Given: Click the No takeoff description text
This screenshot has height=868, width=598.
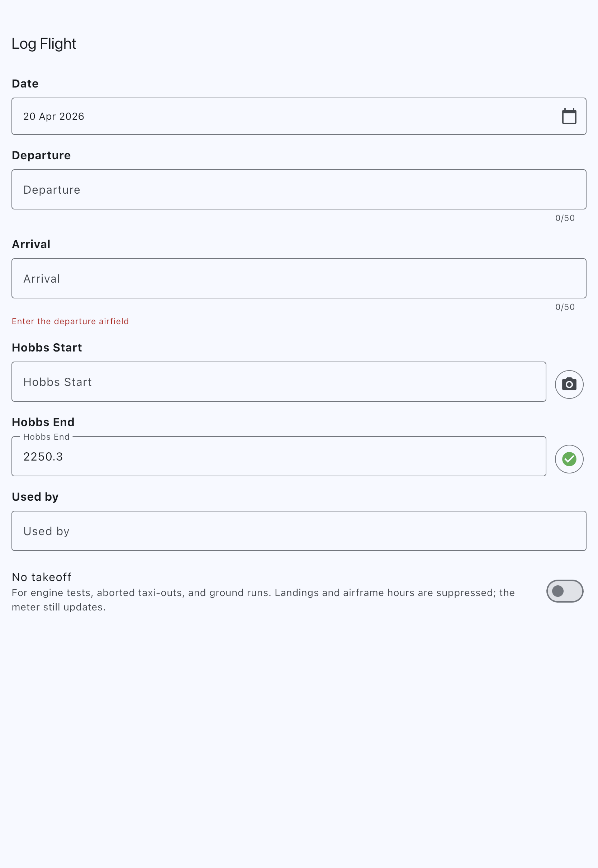Looking at the screenshot, I should 263,600.
